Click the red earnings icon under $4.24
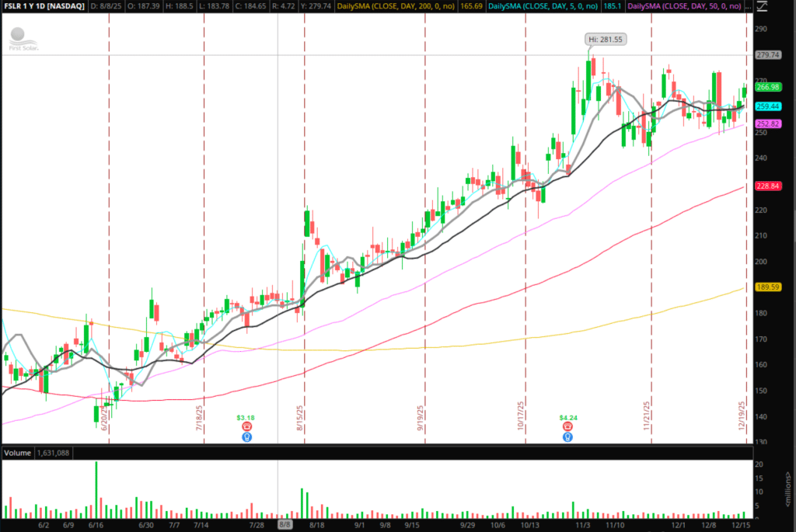 [x=568, y=426]
